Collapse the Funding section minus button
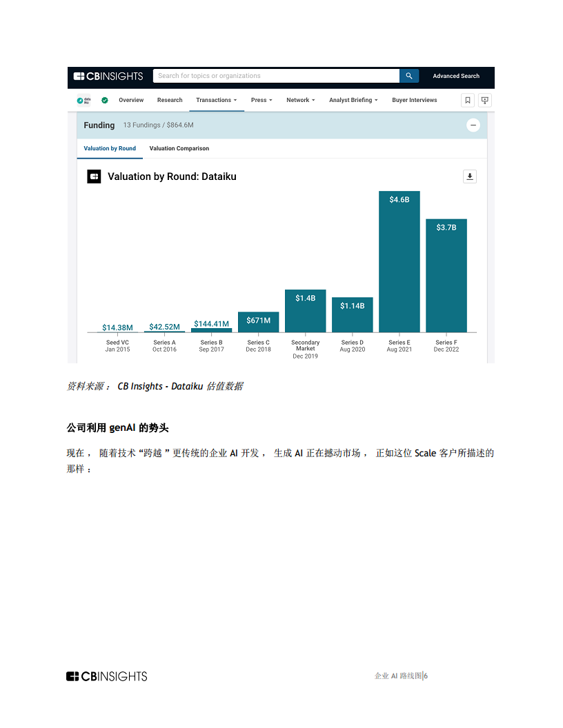Screen dimensions: 563x728 (x=473, y=125)
